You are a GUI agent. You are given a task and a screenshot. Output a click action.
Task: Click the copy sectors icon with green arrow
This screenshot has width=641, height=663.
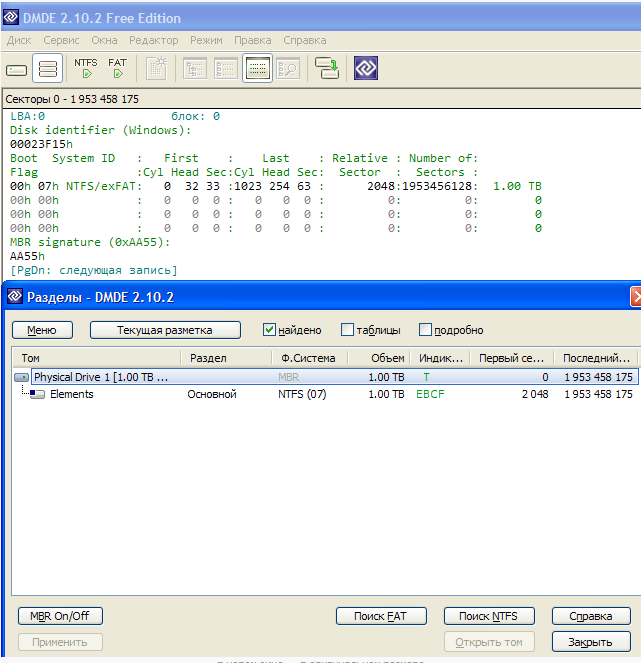pos(326,69)
